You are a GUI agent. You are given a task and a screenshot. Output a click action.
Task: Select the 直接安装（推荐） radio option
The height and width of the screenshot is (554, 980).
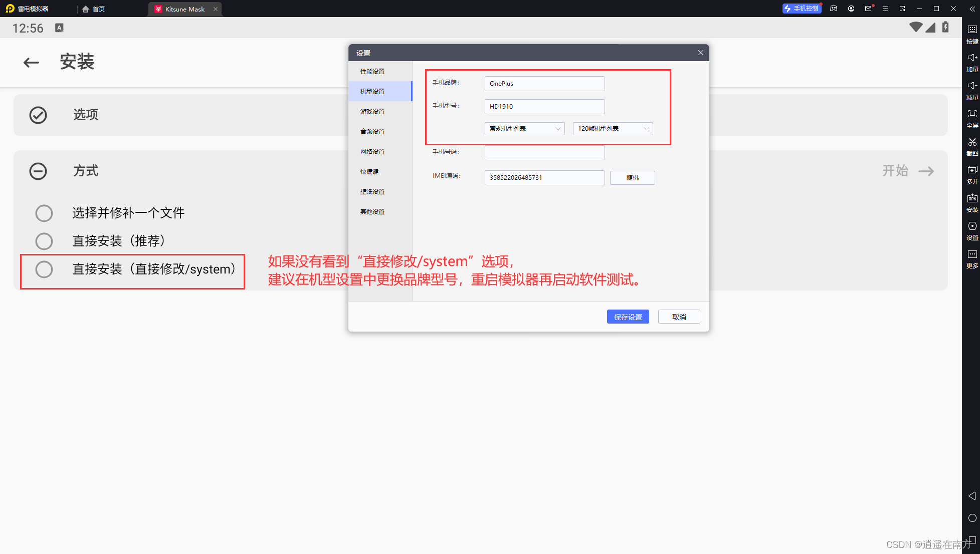pos(44,241)
